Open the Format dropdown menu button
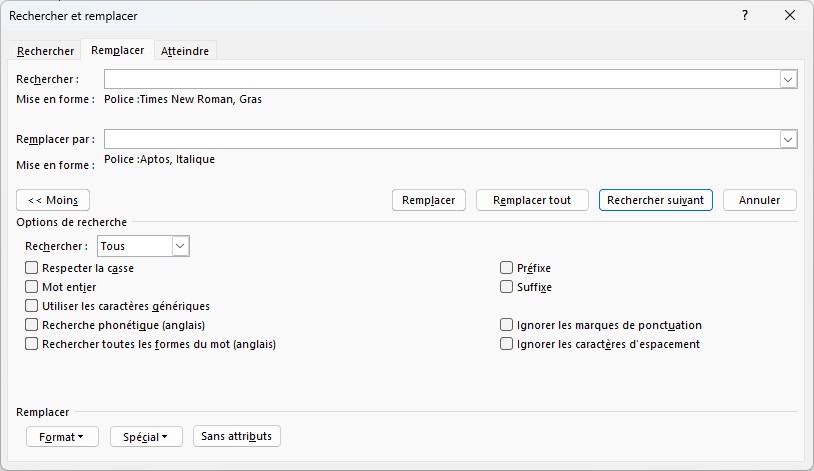 (x=62, y=437)
